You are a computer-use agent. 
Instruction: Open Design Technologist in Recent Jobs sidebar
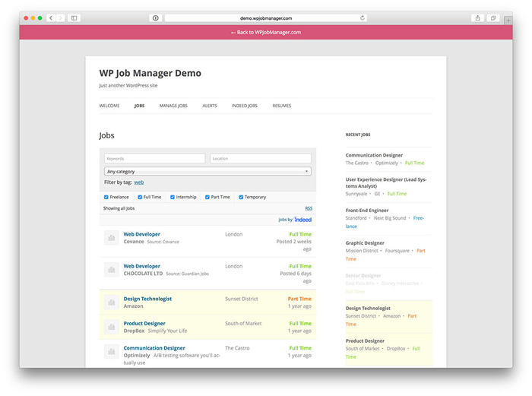coord(368,308)
